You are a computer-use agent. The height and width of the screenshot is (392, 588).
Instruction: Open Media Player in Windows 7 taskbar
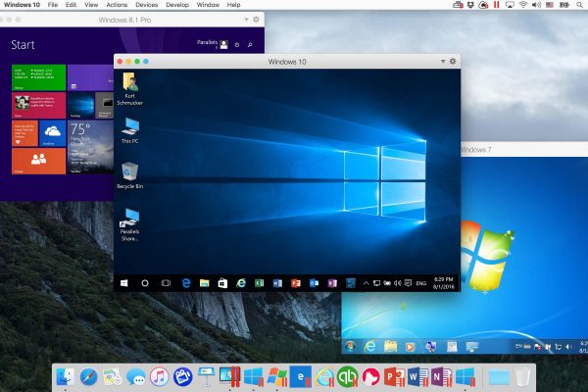click(x=411, y=347)
